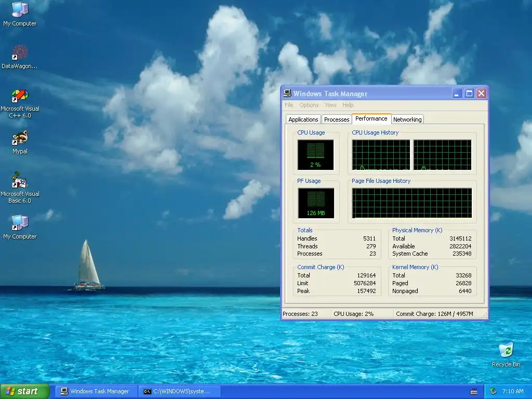This screenshot has width=532, height=399.
Task: Click status bar text CPU Usage: 2%
Action: click(353, 314)
